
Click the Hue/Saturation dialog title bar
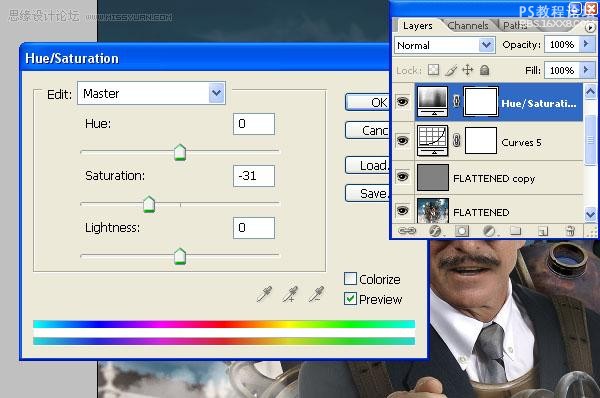click(205, 58)
